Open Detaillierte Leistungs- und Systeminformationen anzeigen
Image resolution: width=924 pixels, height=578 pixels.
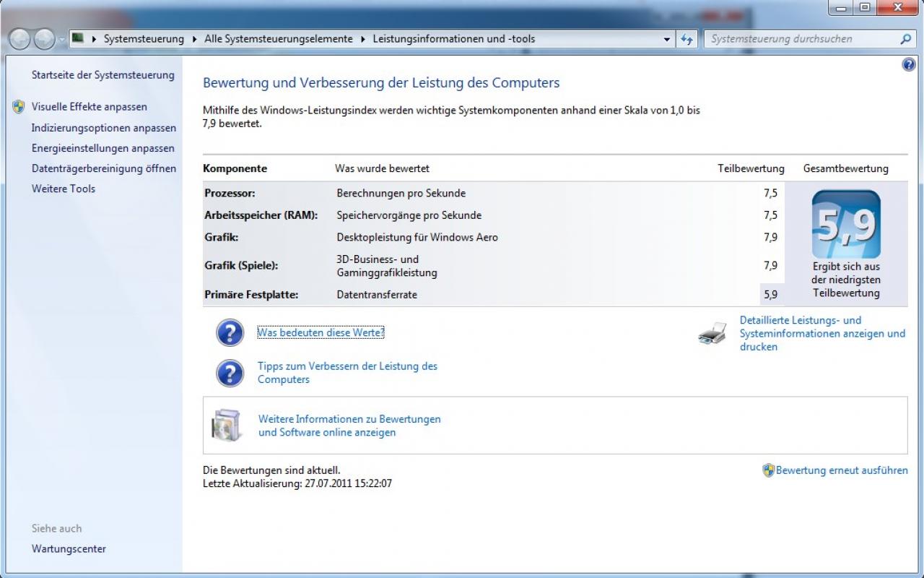(x=822, y=334)
